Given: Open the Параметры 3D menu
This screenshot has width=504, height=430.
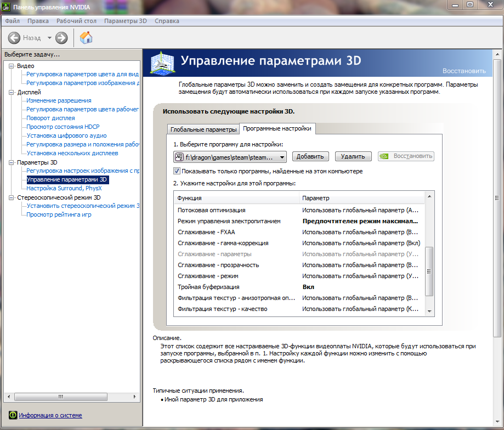Looking at the screenshot, I should point(126,21).
